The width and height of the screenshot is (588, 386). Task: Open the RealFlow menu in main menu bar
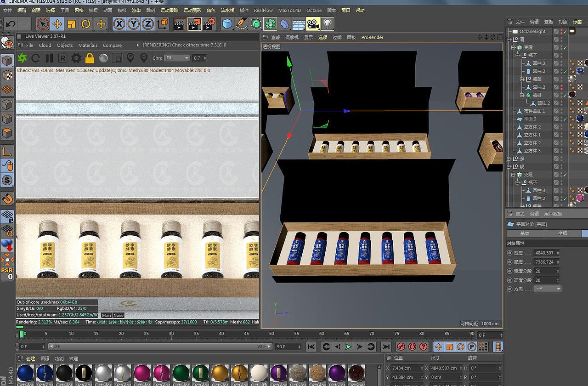click(x=263, y=10)
